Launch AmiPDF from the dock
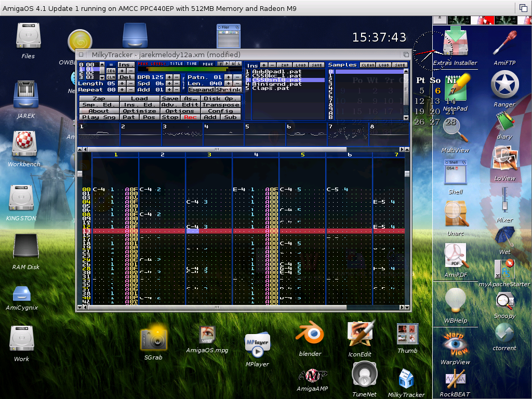 pyautogui.click(x=455, y=256)
